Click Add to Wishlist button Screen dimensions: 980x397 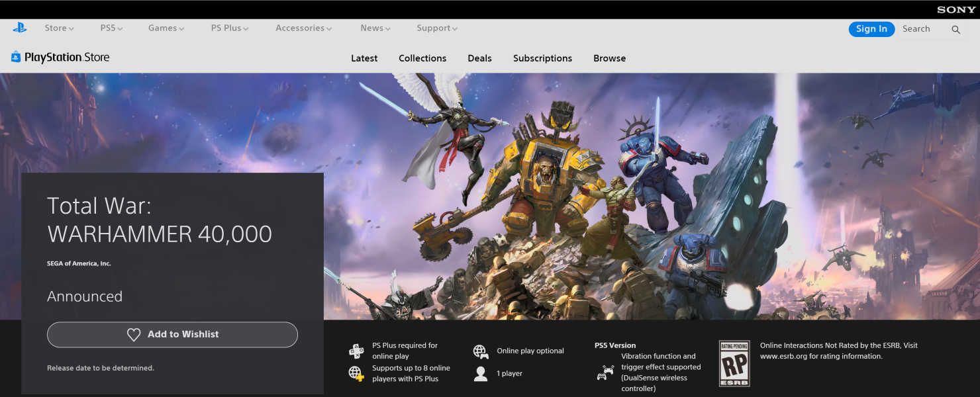coord(172,335)
